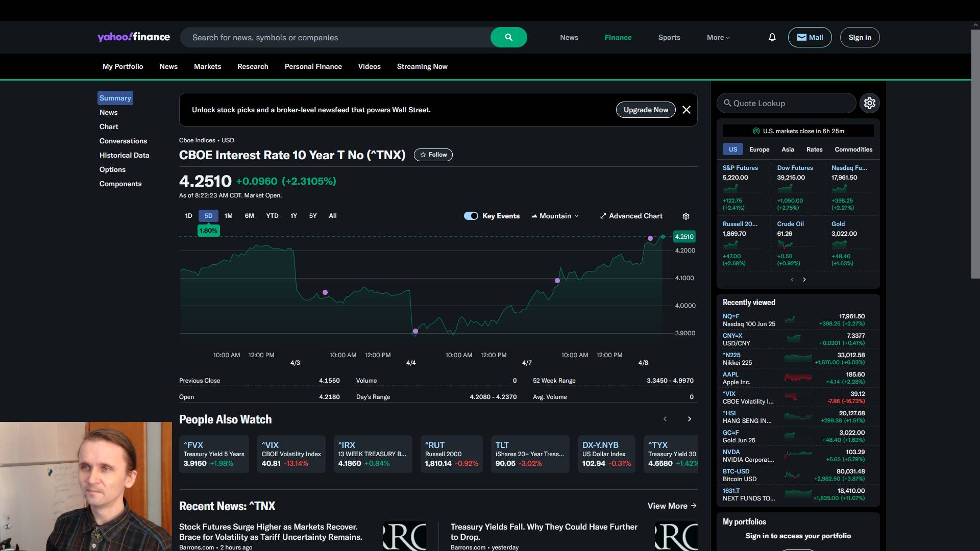Show next market summary page chevron
Image resolution: width=980 pixels, height=551 pixels.
point(804,280)
